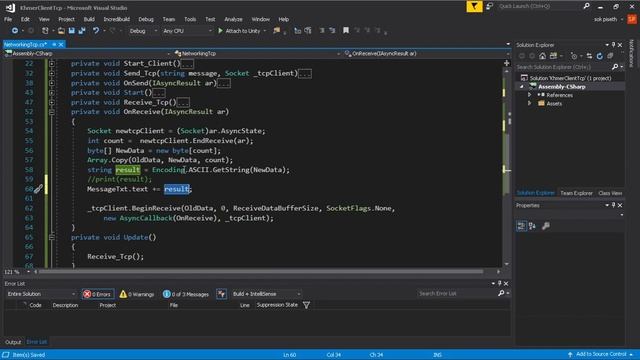Screen dimensions: 640x360
Task: Click the editor split plus button above the scrollbar
Action: tap(507, 63)
